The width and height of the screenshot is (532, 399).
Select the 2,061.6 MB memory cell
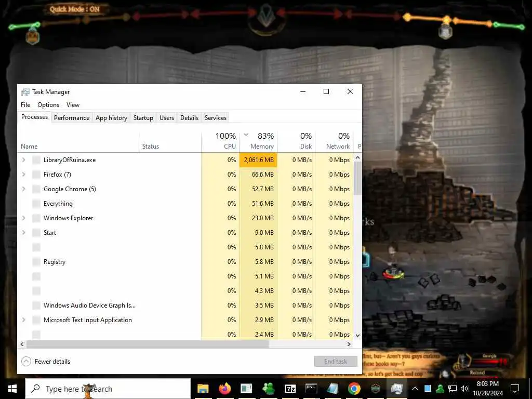259,160
